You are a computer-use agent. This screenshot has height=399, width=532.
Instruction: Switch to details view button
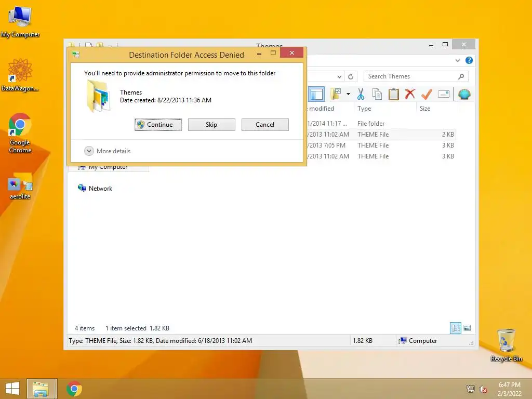pos(455,328)
